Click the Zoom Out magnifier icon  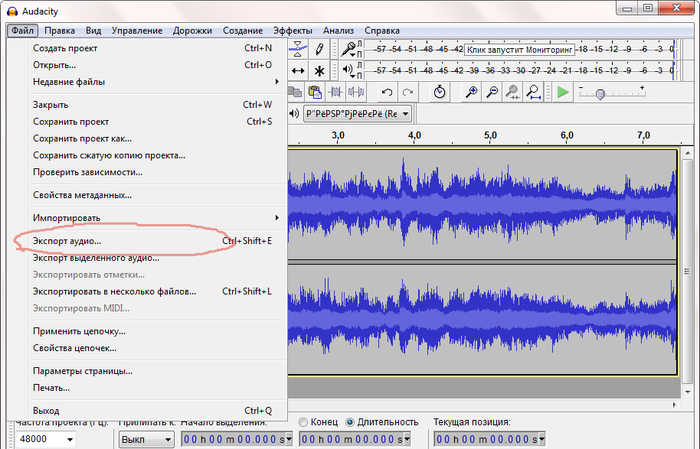tap(491, 92)
